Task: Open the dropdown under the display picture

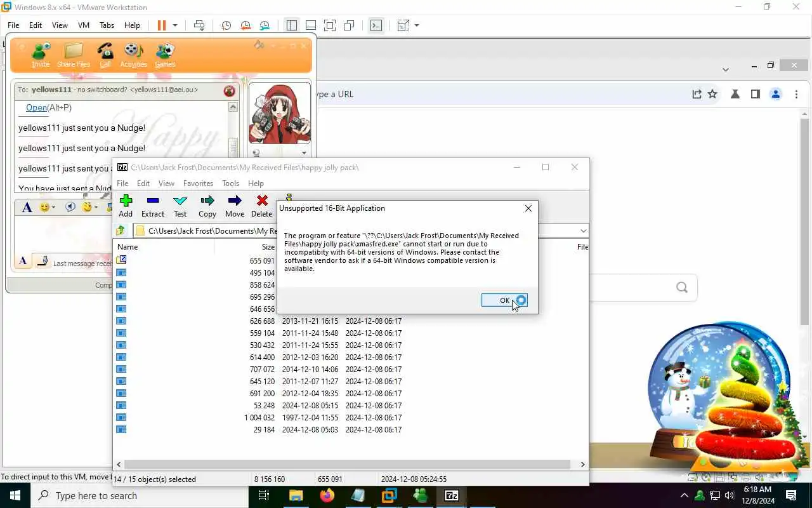Action: coord(303,152)
